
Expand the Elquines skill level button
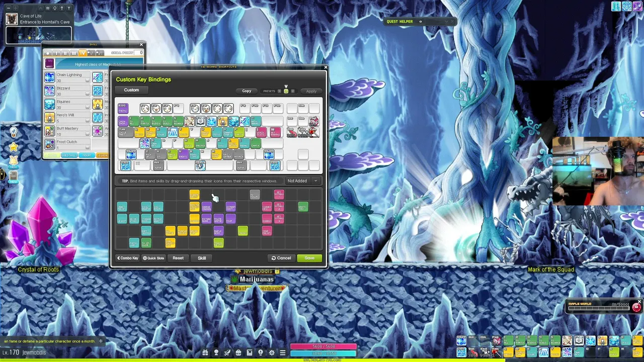[88, 108]
